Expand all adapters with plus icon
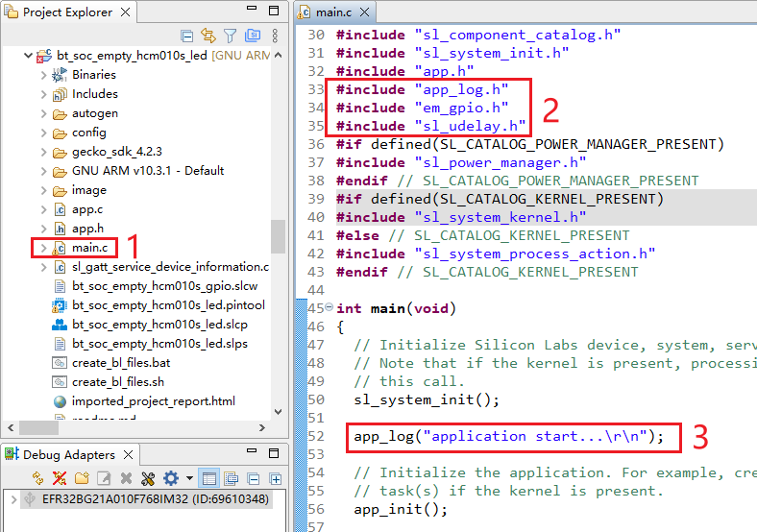Image resolution: width=757 pixels, height=532 pixels. (x=276, y=478)
